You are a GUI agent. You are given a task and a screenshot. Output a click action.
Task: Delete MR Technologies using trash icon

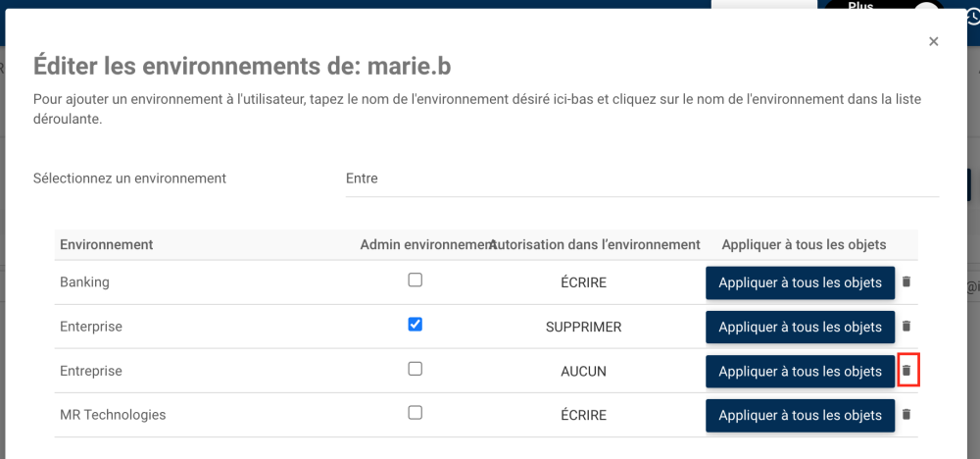pos(906,415)
